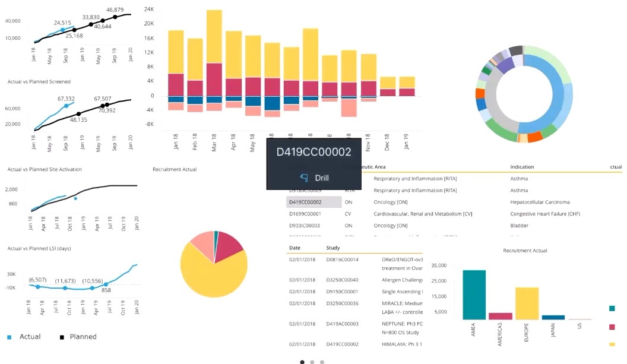Sort by the Indication column header

tap(522, 167)
